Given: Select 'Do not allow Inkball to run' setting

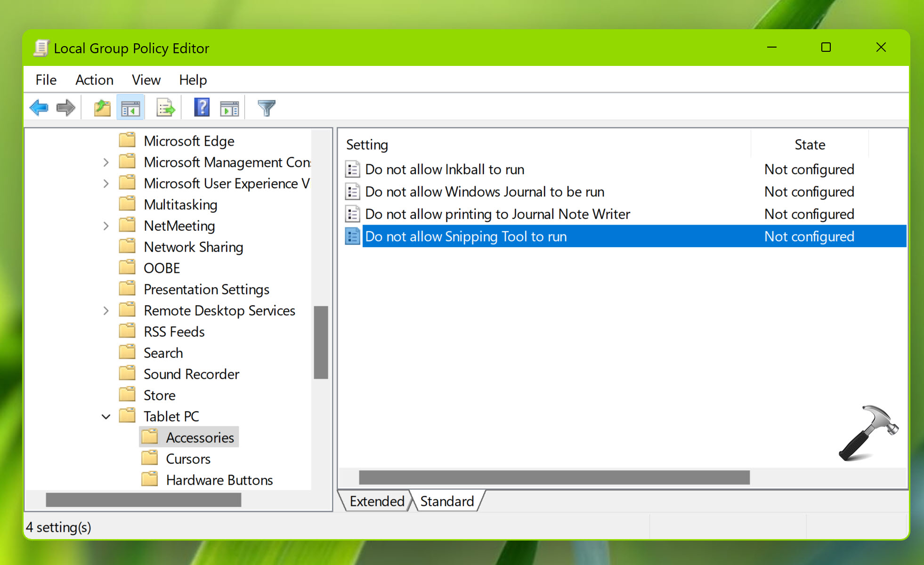Looking at the screenshot, I should coord(446,170).
